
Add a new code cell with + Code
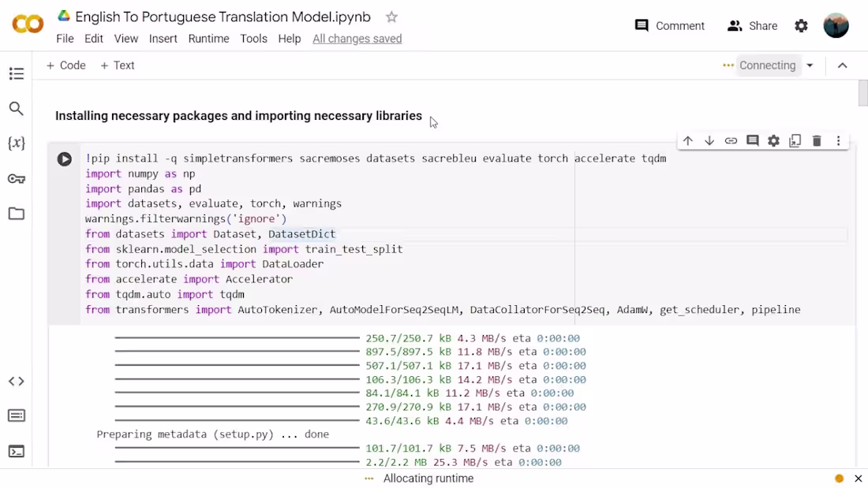coord(65,65)
